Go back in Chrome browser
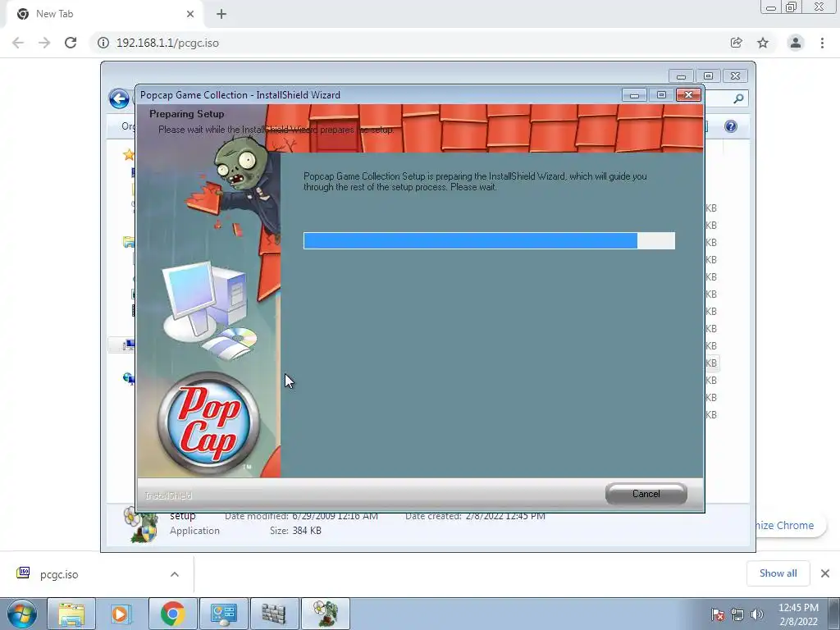Viewport: 840px width, 630px height. [x=18, y=43]
